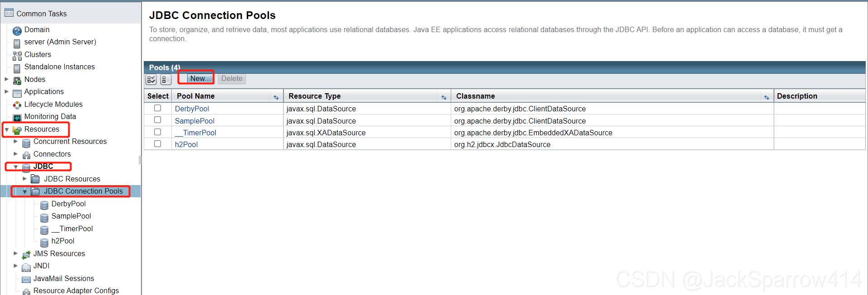The width and height of the screenshot is (868, 295).
Task: Click the h2Pool tree node icon
Action: [44, 243]
